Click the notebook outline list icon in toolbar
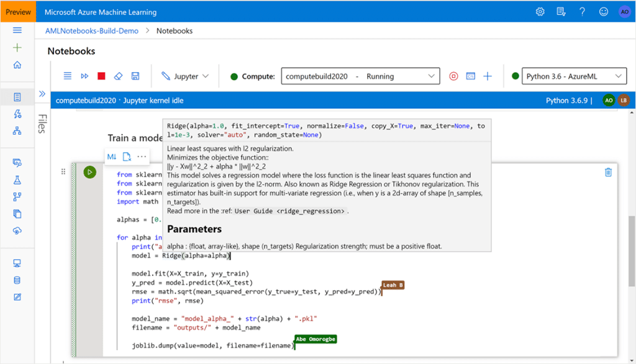The width and height of the screenshot is (636, 364). click(x=67, y=76)
